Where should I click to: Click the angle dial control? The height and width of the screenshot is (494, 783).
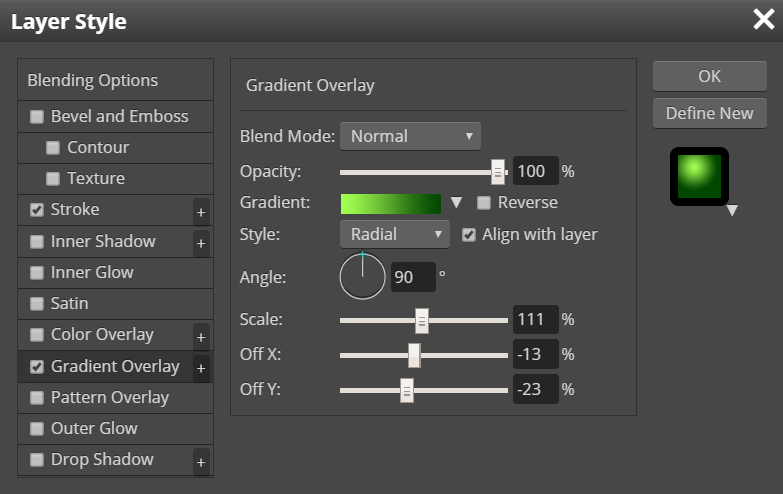point(362,277)
